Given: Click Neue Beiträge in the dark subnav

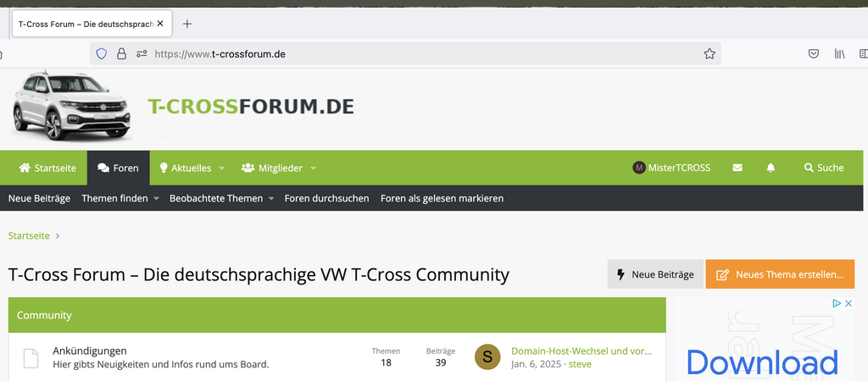Looking at the screenshot, I should [39, 198].
